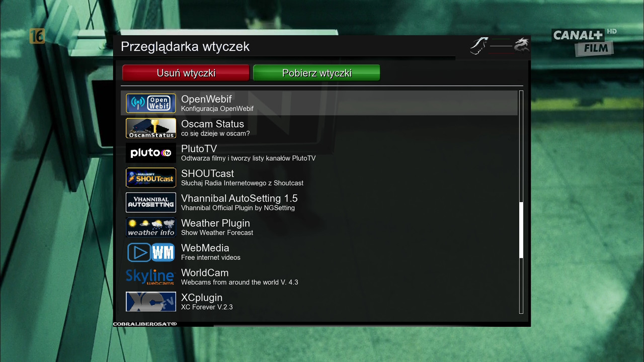Click 'Webcams from around the world V. 4.3'

click(x=239, y=282)
